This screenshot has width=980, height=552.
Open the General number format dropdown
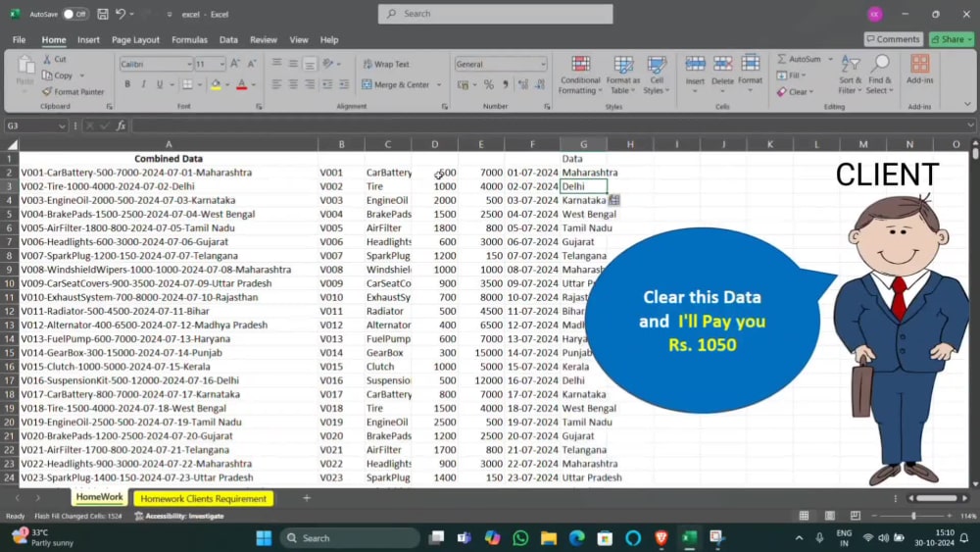point(543,64)
